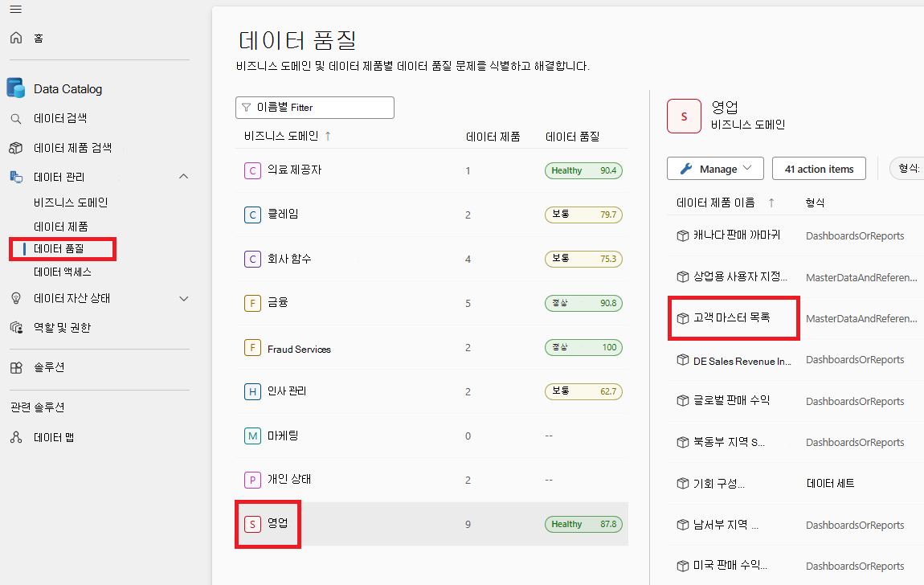This screenshot has width=924, height=585.
Task: Click the 솔루션 grid icon
Action: (x=15, y=369)
